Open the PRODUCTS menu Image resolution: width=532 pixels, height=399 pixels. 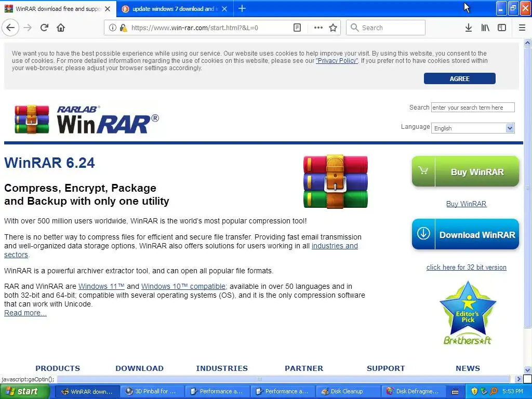tap(58, 368)
